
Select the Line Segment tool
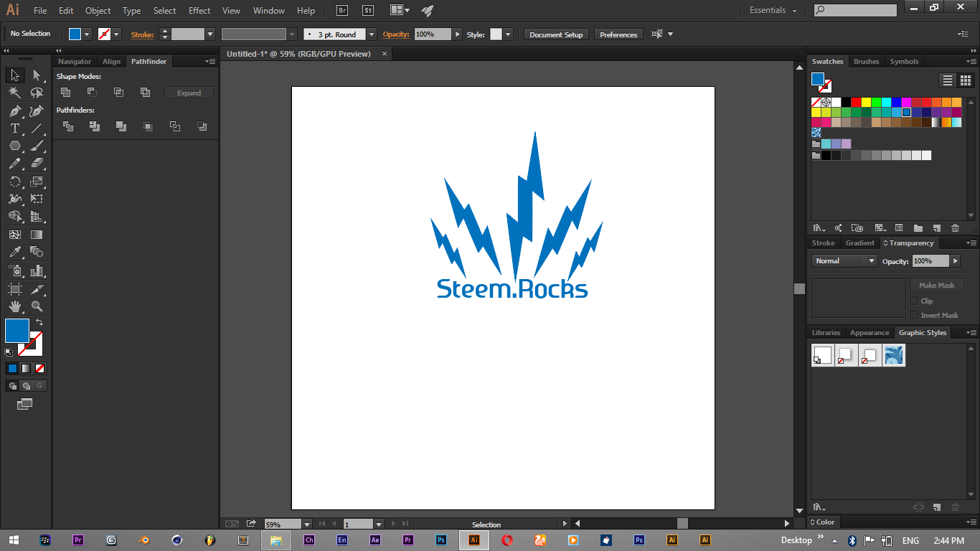pyautogui.click(x=37, y=128)
